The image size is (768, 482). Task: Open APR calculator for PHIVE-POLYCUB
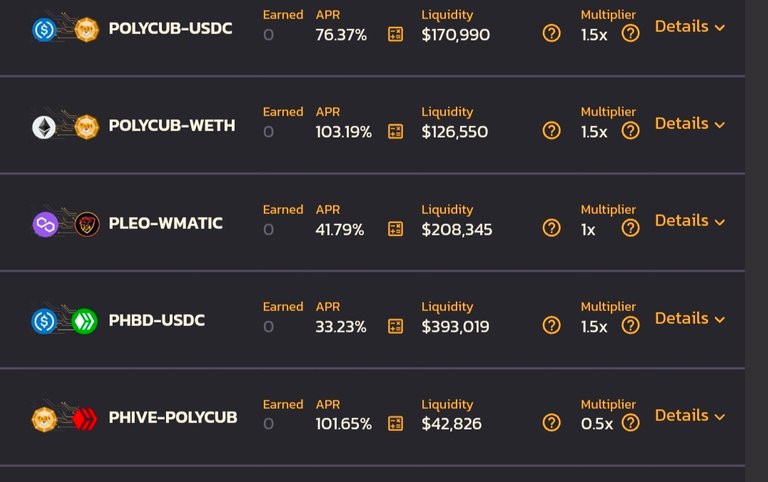click(395, 423)
